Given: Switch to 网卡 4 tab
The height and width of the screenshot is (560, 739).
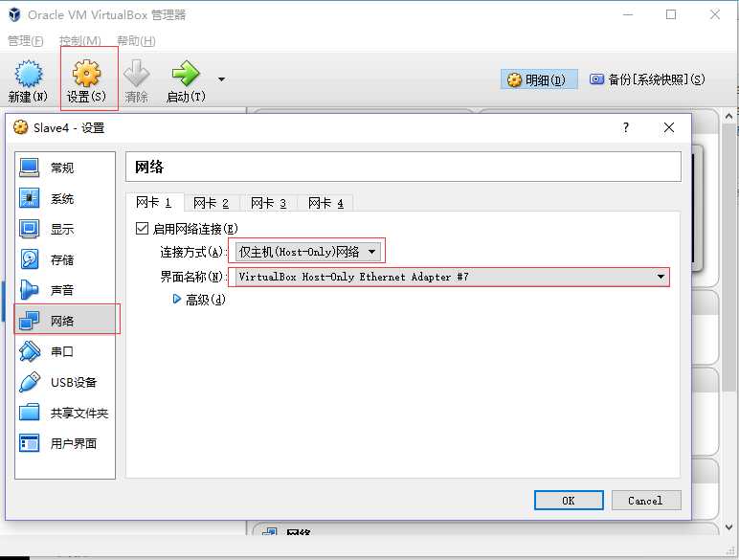Looking at the screenshot, I should 325,203.
